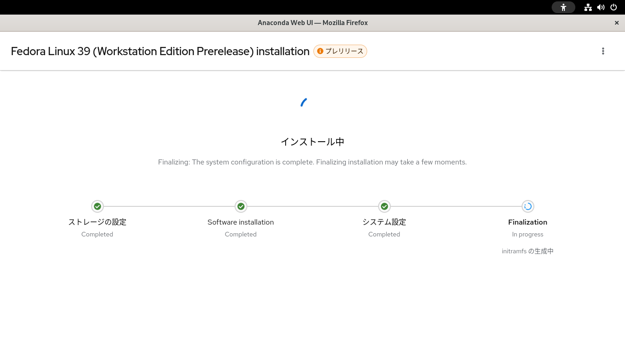Select the Software installation step label
Viewport: 625px width, 364px height.
pos(241,222)
